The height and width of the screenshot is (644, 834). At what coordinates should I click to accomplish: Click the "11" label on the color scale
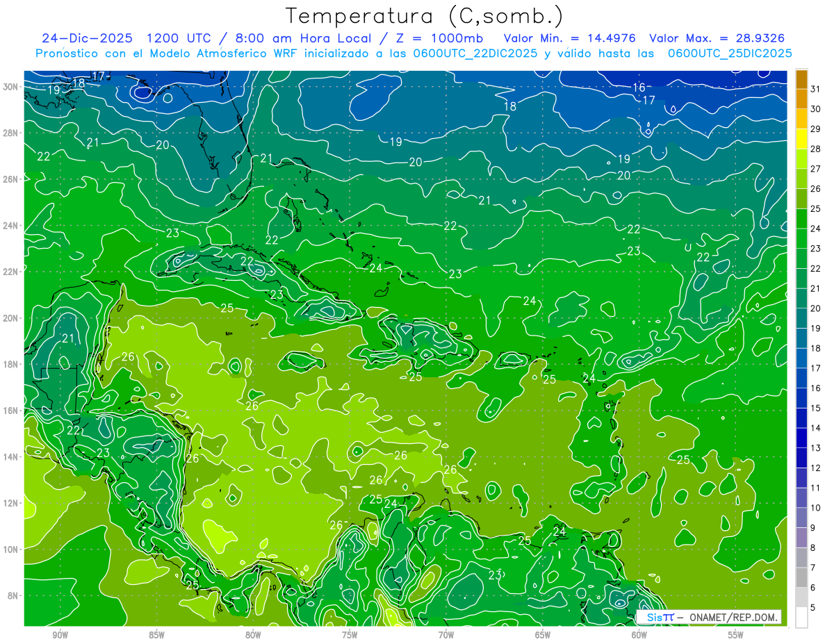816,488
